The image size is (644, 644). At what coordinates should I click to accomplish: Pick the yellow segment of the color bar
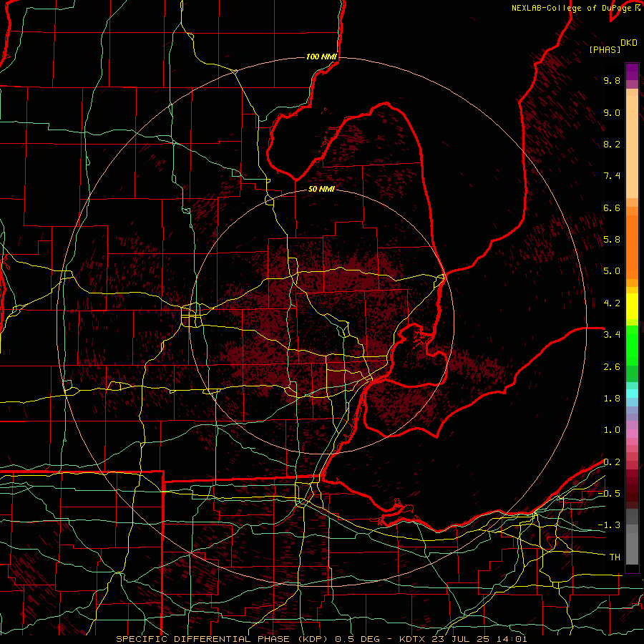(632, 306)
